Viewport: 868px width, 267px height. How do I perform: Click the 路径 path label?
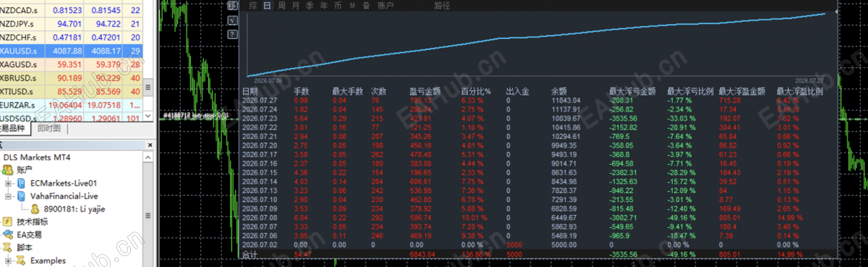(441, 5)
